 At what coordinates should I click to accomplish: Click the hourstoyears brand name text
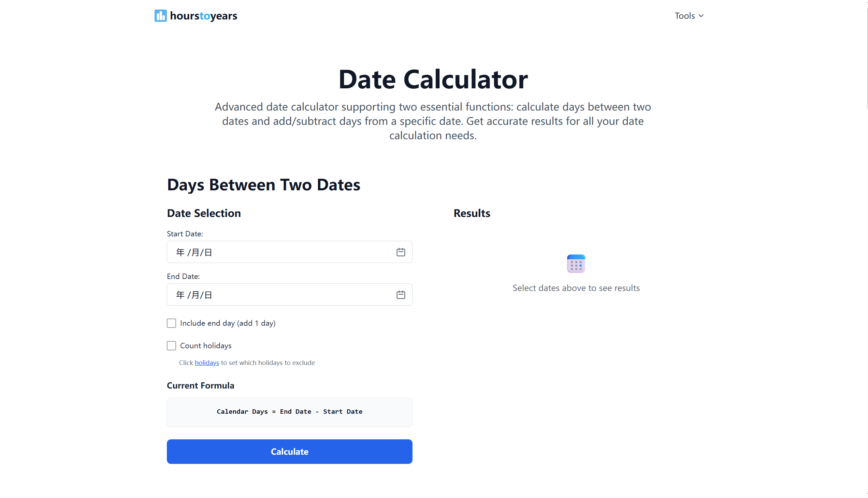[204, 16]
